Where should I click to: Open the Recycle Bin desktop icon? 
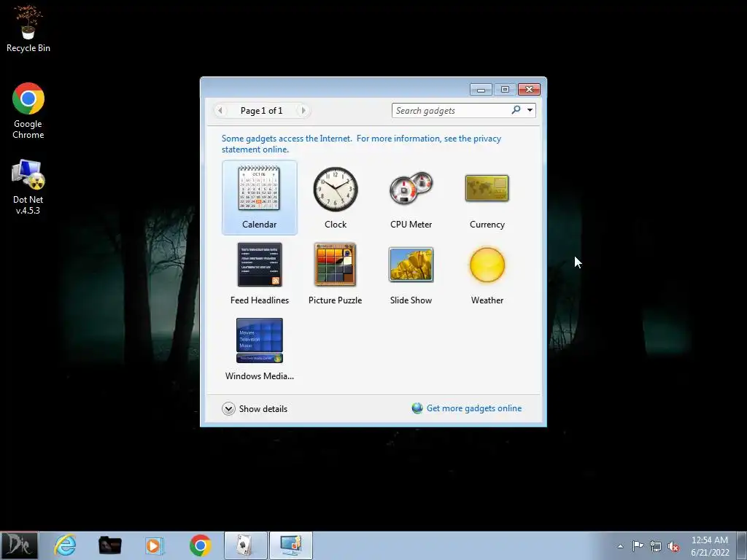[x=28, y=28]
